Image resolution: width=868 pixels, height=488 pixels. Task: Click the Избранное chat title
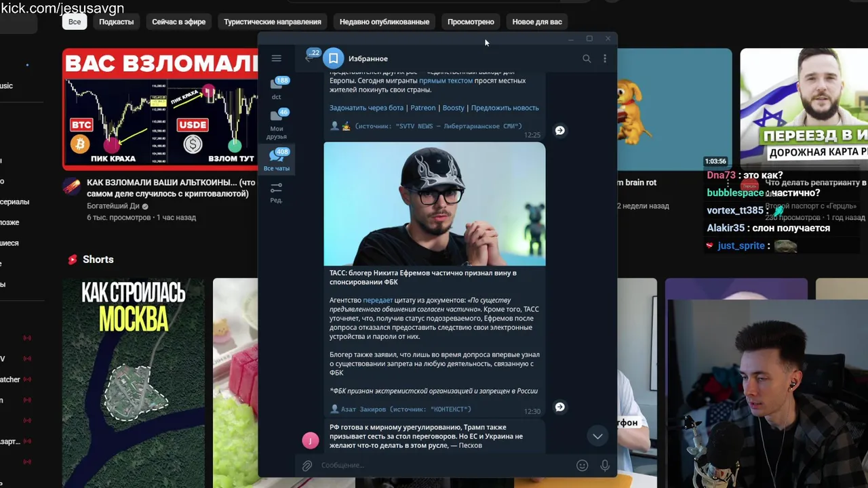[x=368, y=58]
